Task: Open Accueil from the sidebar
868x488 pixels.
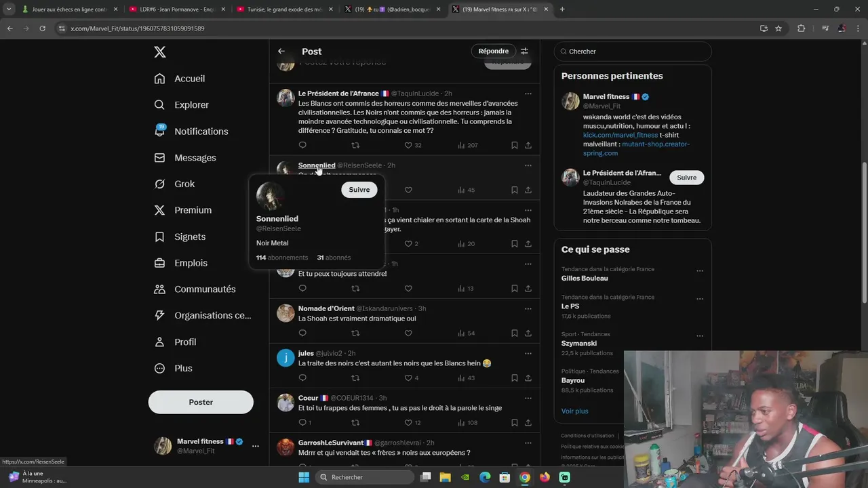Action: point(180,79)
